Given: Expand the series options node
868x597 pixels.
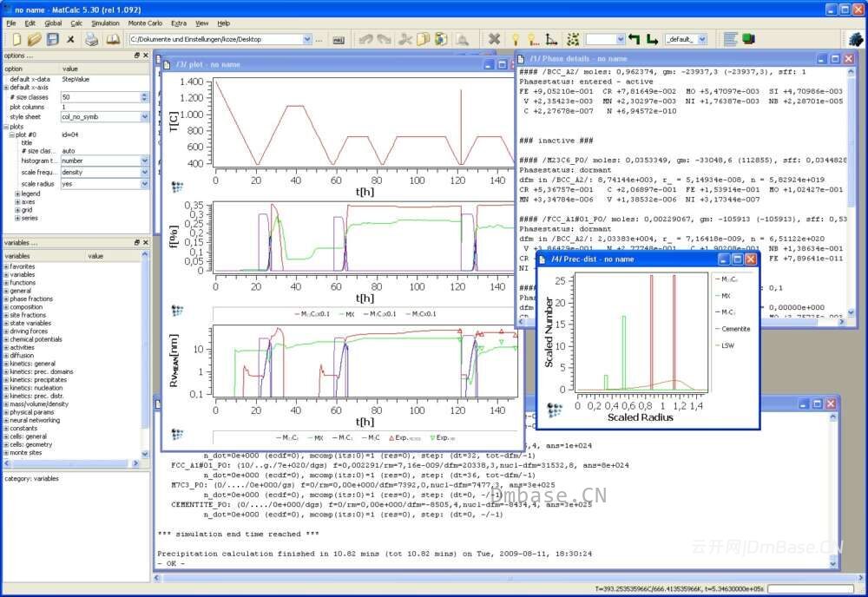Looking at the screenshot, I should tap(17, 218).
